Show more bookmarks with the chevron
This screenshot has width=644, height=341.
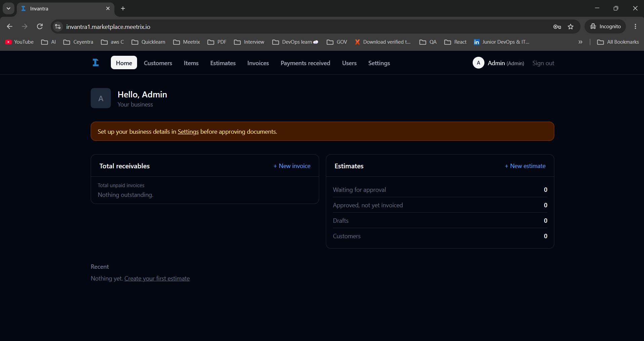[580, 42]
